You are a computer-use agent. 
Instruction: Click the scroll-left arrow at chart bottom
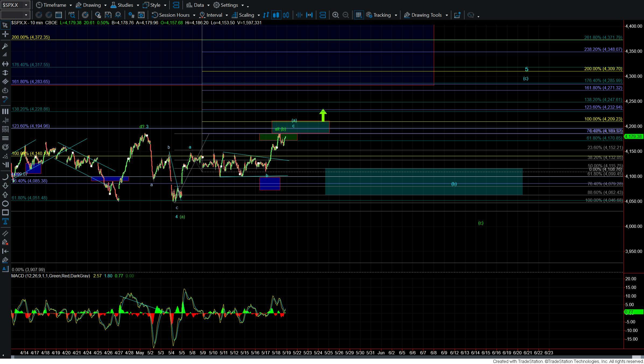[3, 355]
